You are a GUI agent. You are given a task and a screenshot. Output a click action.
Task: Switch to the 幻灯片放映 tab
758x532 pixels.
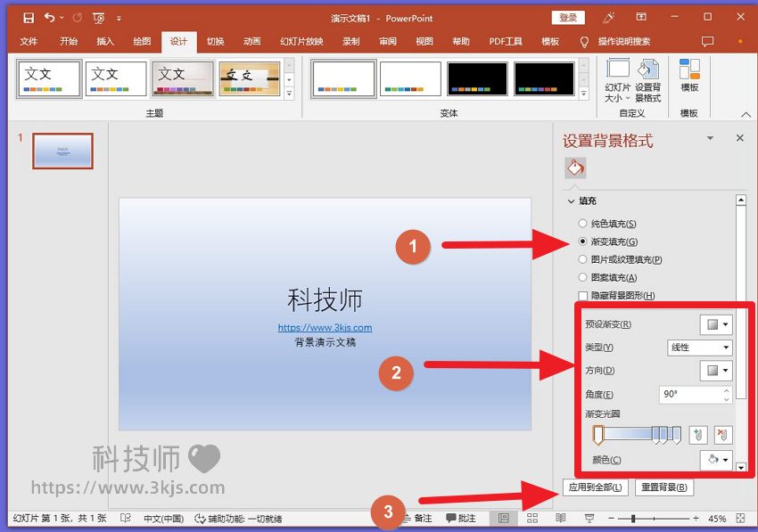point(301,42)
